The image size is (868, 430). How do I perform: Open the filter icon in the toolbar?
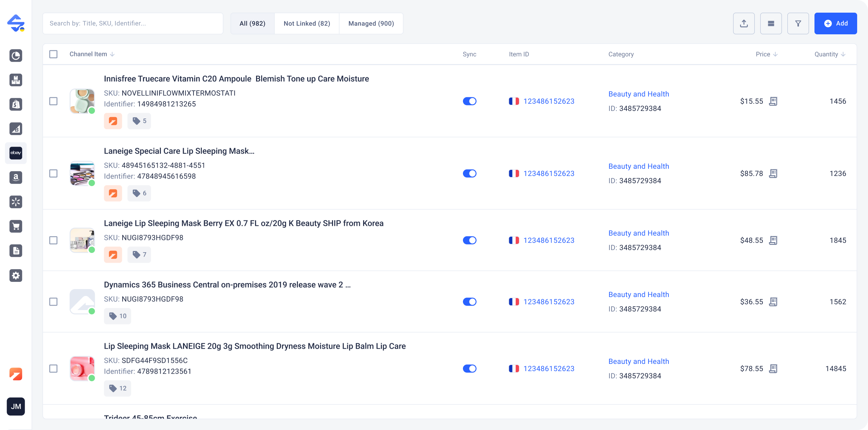tap(798, 23)
